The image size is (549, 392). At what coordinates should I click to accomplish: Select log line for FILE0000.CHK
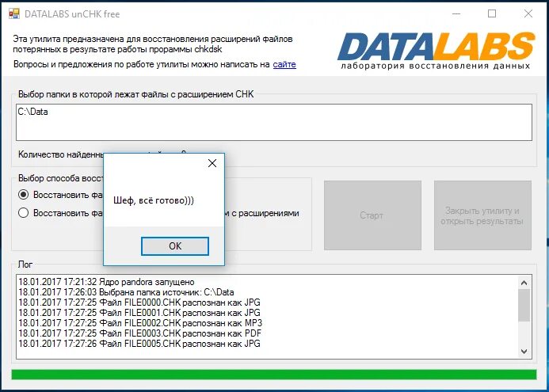coord(139,303)
